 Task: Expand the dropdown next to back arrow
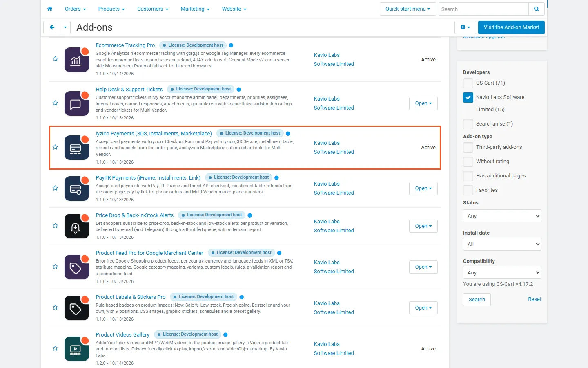pyautogui.click(x=65, y=27)
